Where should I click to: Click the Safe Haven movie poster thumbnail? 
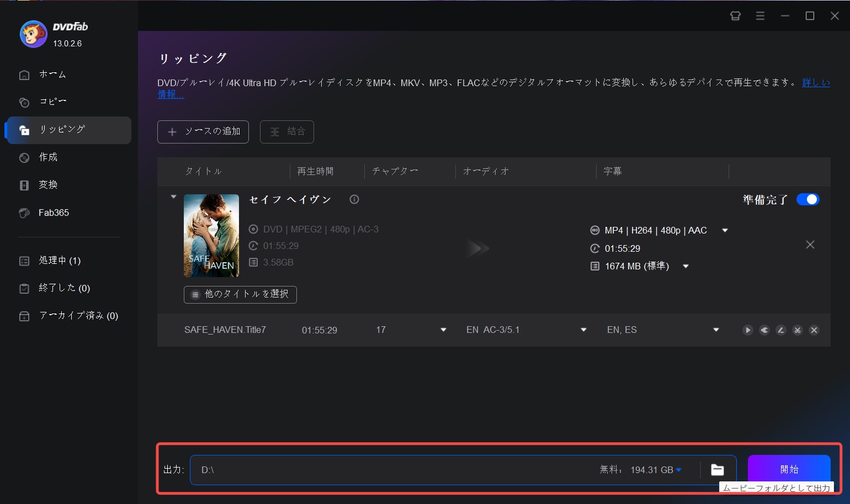click(x=211, y=235)
